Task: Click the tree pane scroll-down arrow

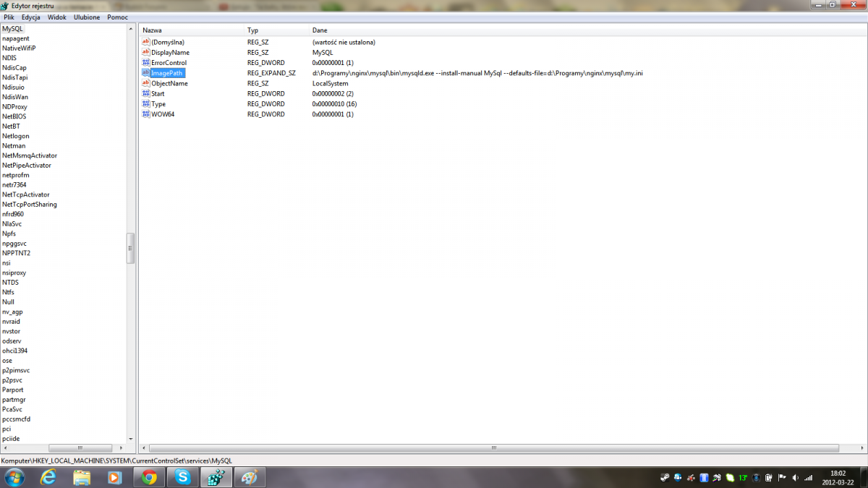Action: [x=131, y=439]
